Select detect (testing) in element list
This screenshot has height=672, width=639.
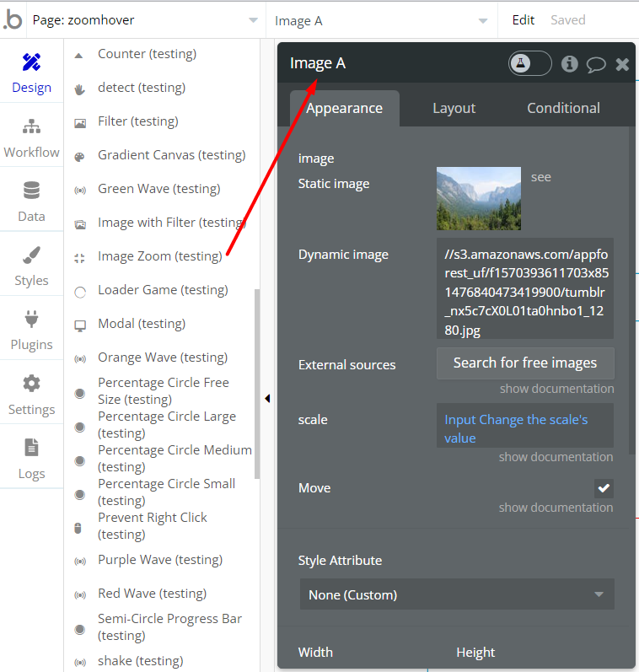(x=142, y=88)
